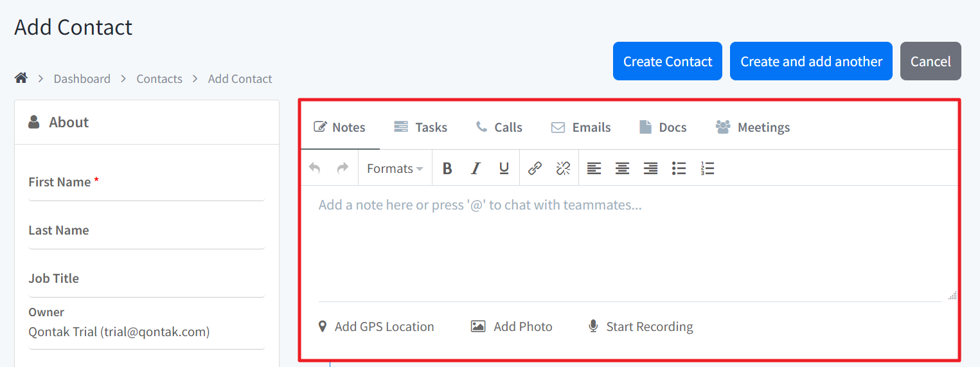Click Start Recording
980x367 pixels.
pyautogui.click(x=641, y=327)
